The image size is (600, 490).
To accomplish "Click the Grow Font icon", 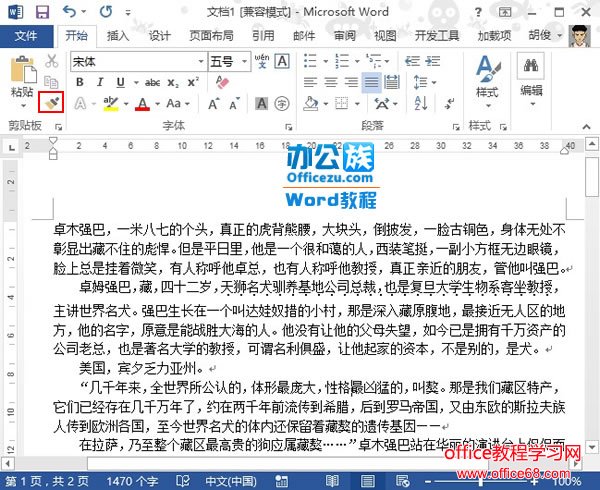I will pos(214,103).
